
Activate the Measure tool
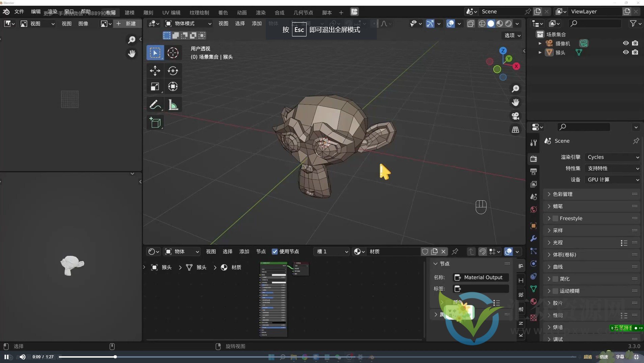[173, 104]
